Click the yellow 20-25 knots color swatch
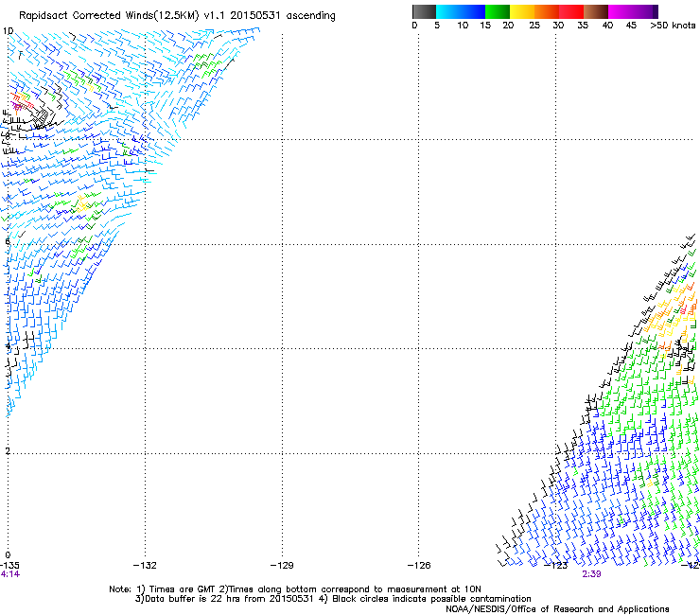 tap(522, 11)
